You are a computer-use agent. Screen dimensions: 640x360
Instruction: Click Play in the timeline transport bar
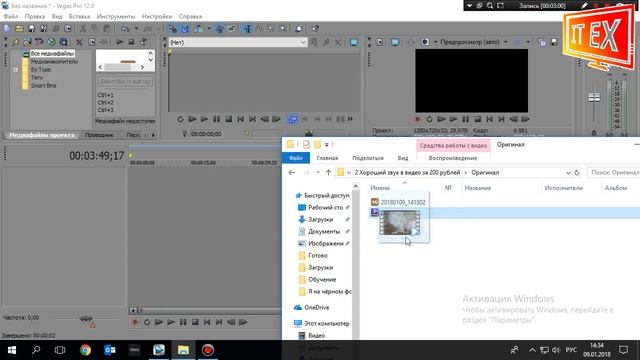pyautogui.click(x=171, y=322)
